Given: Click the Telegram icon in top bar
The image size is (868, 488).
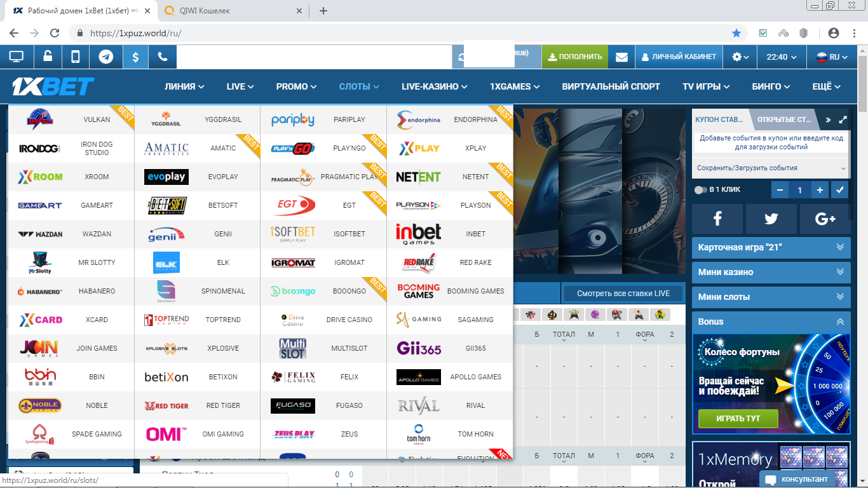Looking at the screenshot, I should (105, 57).
